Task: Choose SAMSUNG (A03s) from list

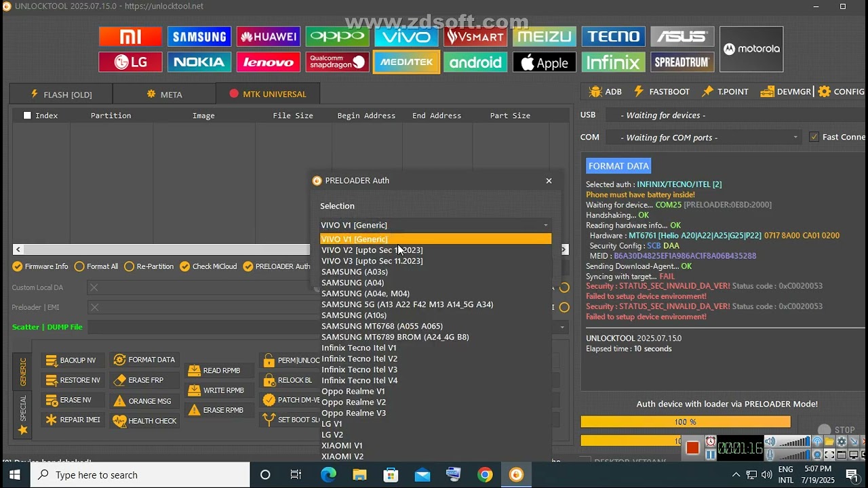Action: [x=435, y=272]
